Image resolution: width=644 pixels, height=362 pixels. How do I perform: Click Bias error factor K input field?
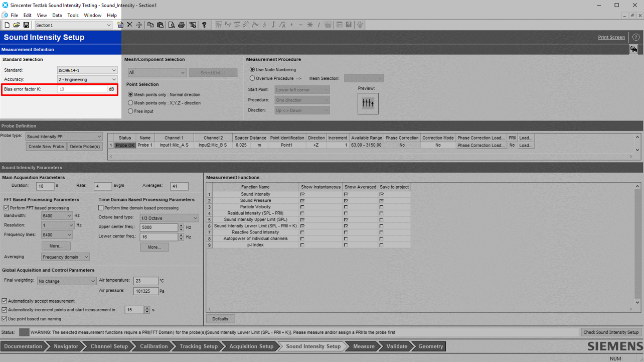click(82, 89)
